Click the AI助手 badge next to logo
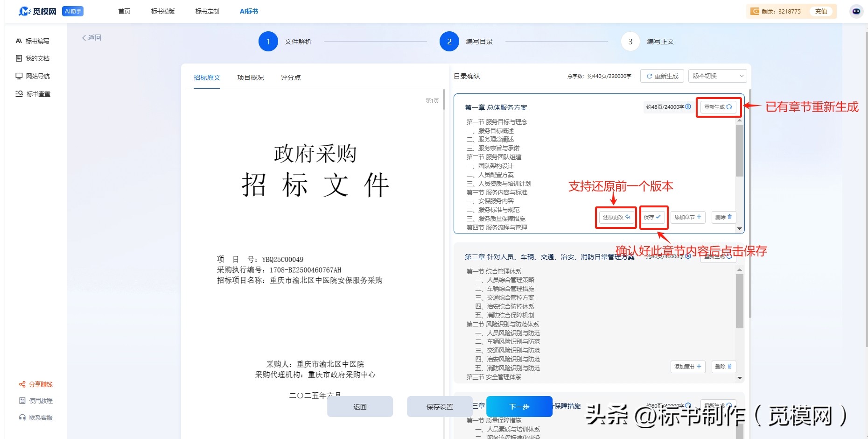This screenshot has width=868, height=439. (72, 10)
